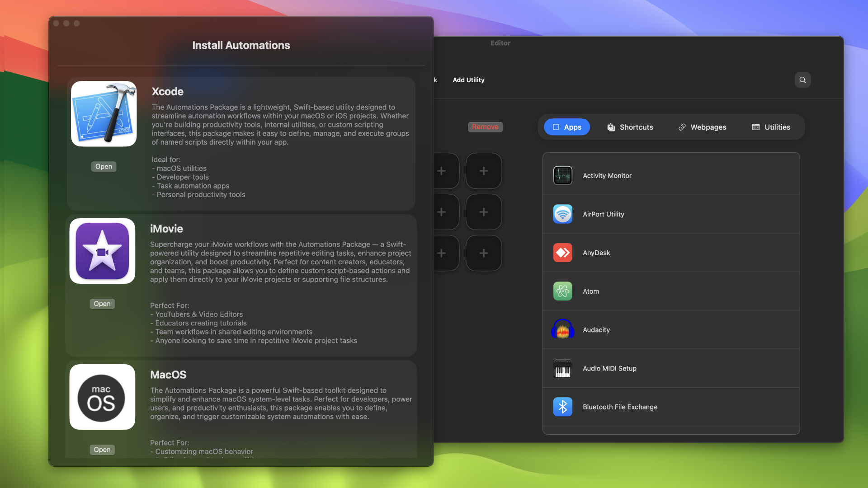Click the MacOS title heading
Screen dimensions: 868x488
[168, 375]
